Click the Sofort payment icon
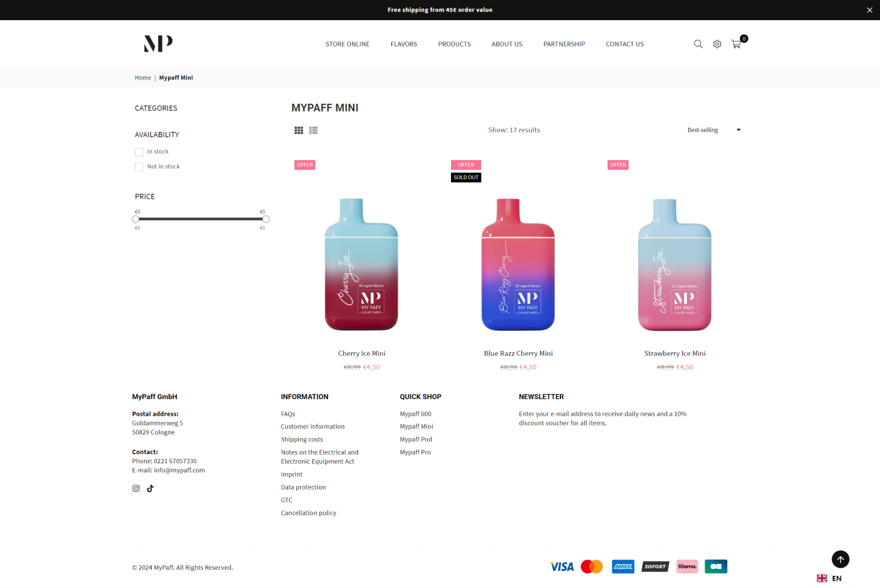The width and height of the screenshot is (880, 588). [655, 567]
